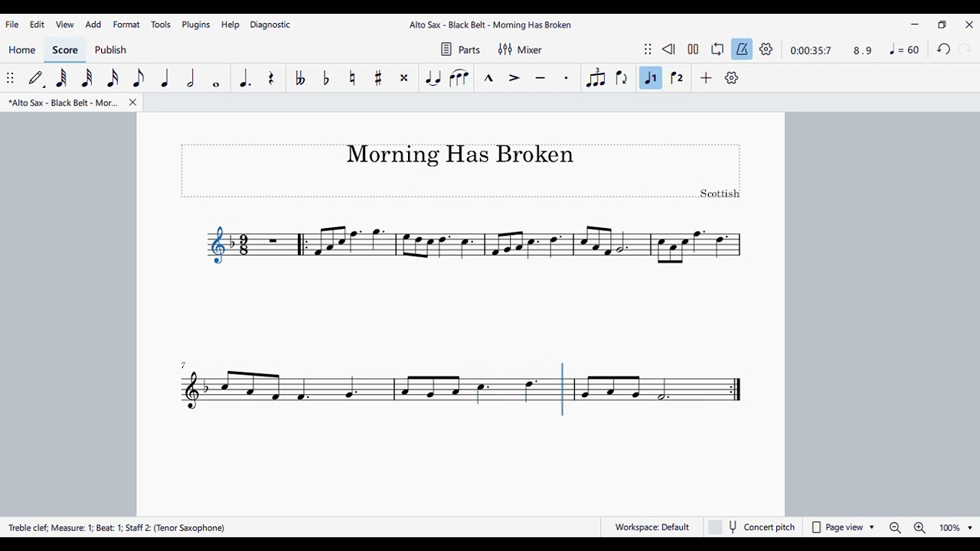Viewport: 980px width, 551px height.
Task: Open note input toolbar customization gear
Action: pyautogui.click(x=732, y=78)
